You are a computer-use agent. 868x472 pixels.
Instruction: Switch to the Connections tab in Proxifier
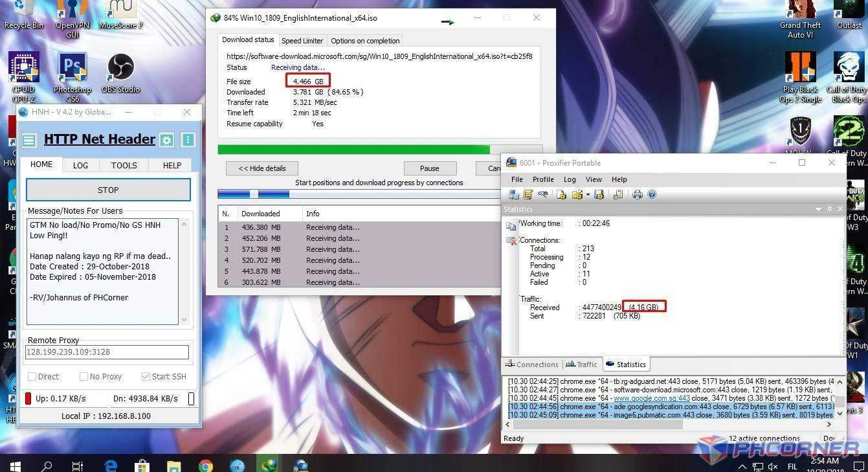531,365
